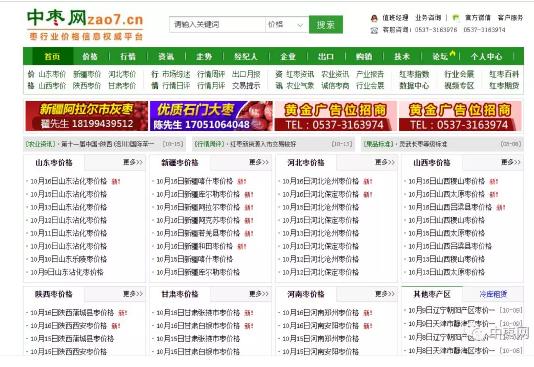534x367 pixels.
Task: Click the 产业报告 sub-navigation link
Action: click(370, 74)
